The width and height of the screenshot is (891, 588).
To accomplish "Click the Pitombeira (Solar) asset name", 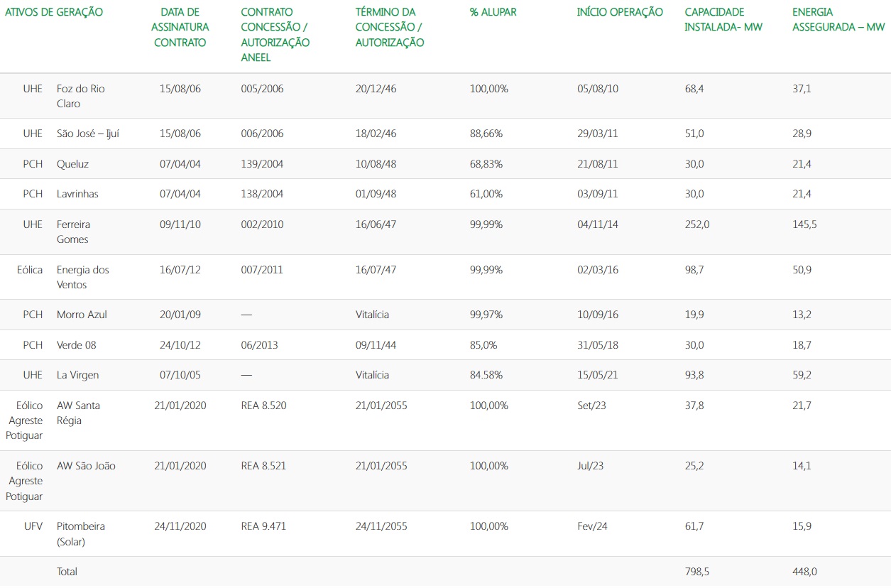I will pos(81,534).
